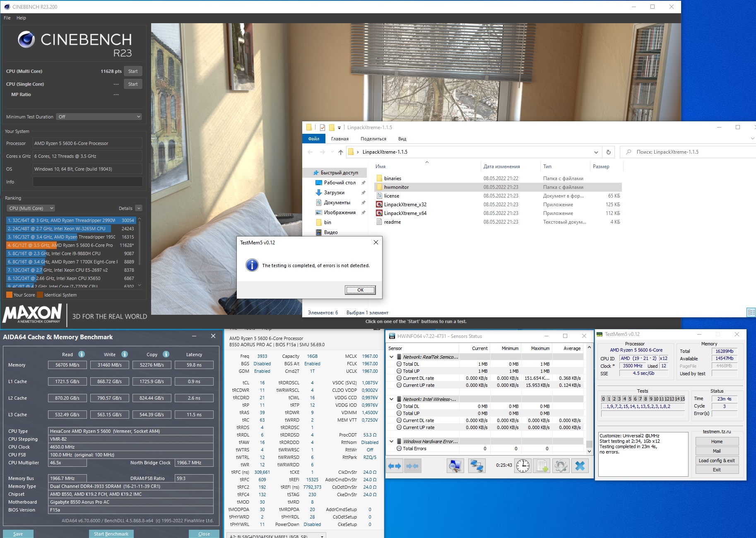The width and height of the screenshot is (756, 538).
Task: Click Explorer quick access new folder icon
Action: point(332,128)
